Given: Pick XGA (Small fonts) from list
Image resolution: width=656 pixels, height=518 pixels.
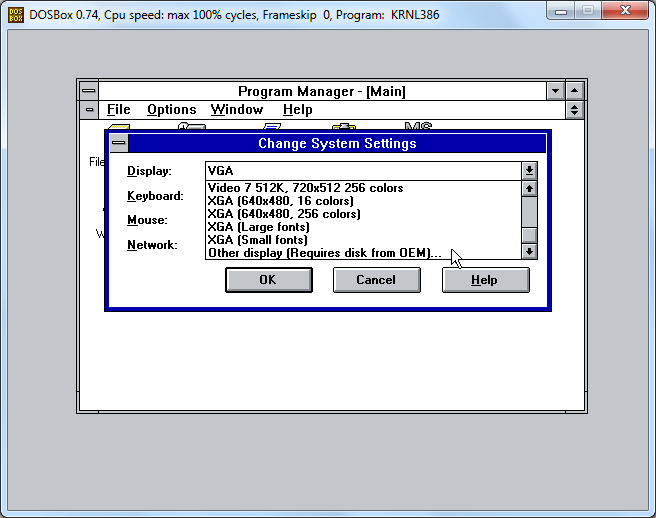Looking at the screenshot, I should [x=258, y=240].
